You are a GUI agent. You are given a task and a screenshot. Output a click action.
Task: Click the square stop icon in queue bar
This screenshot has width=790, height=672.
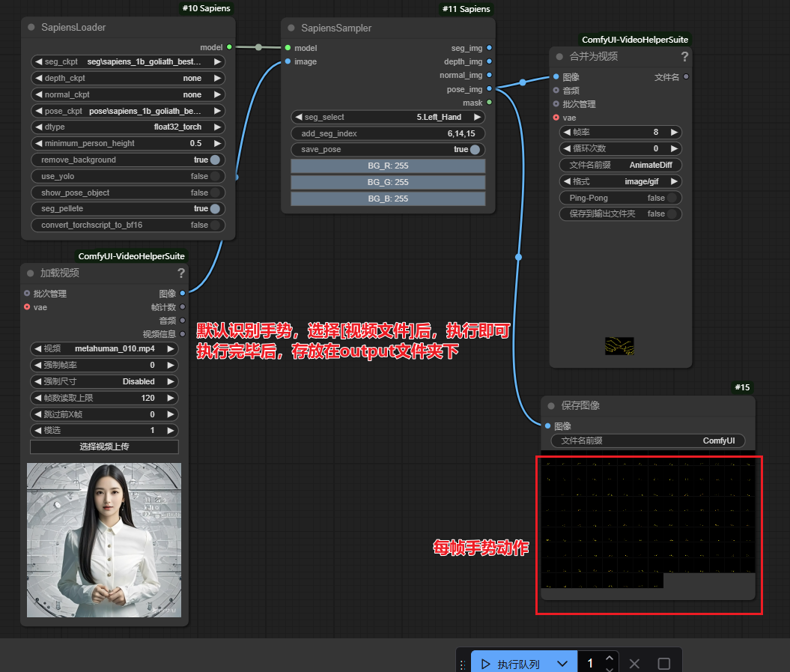click(663, 664)
